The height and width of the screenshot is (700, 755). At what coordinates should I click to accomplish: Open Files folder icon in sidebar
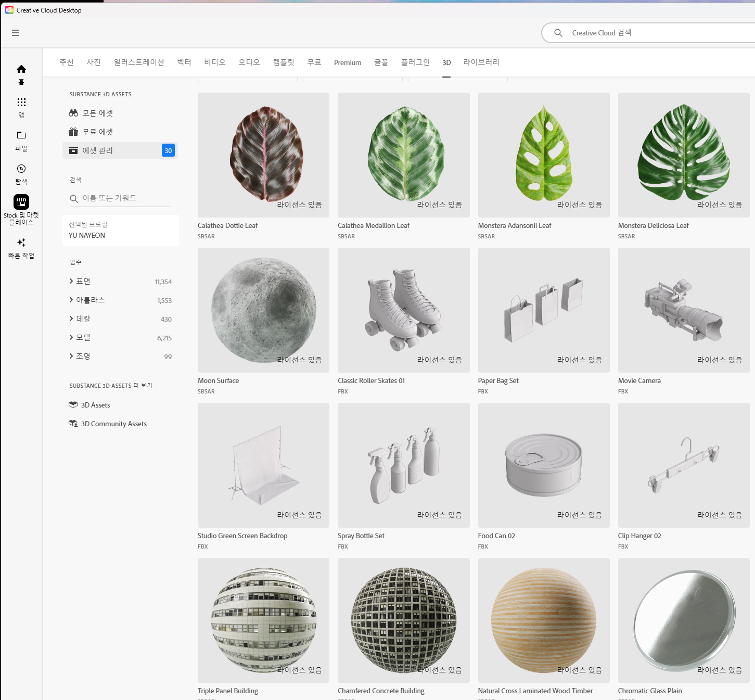[21, 135]
